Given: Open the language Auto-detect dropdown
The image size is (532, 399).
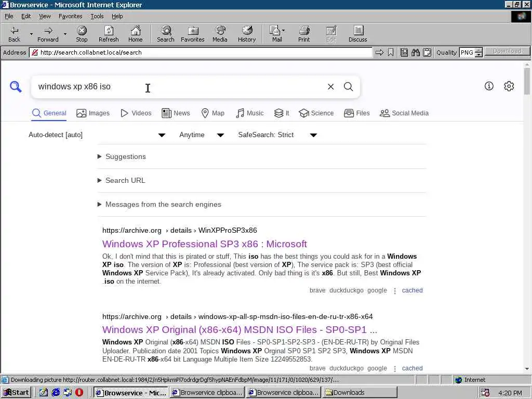Looking at the screenshot, I should 97,135.
